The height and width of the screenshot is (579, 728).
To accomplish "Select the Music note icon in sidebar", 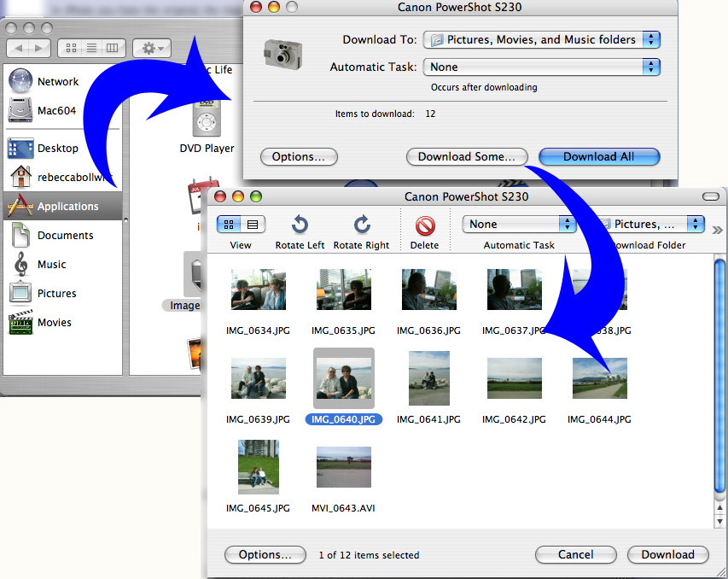I will pyautogui.click(x=20, y=264).
